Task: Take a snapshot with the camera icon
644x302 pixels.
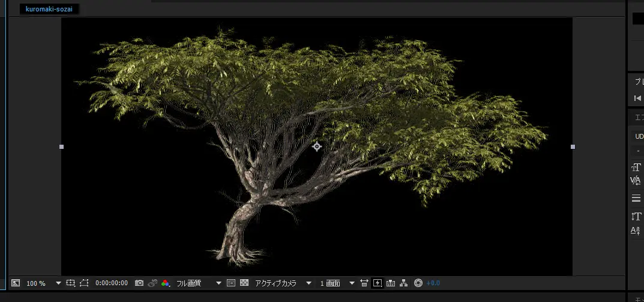Action: [x=139, y=283]
